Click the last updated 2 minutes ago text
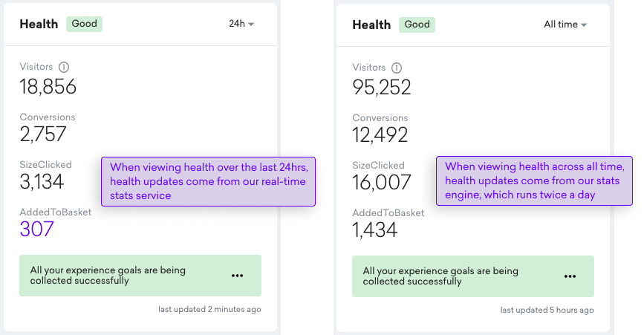644x335 pixels. (x=209, y=309)
